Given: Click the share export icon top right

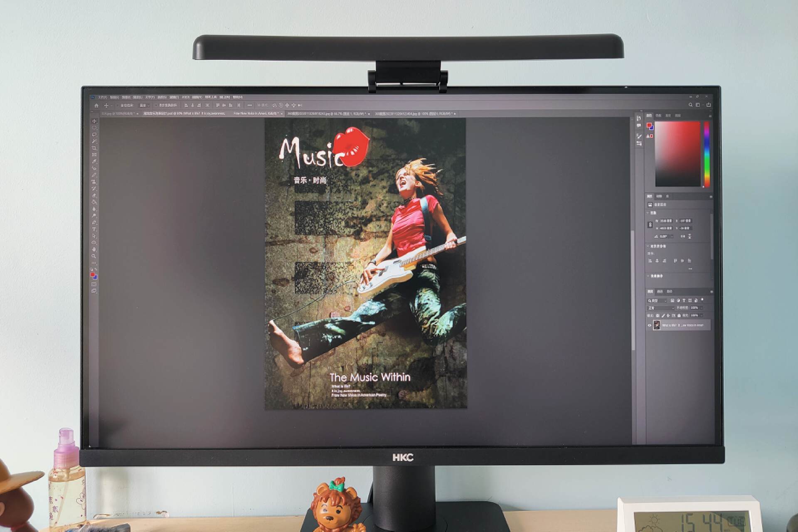Looking at the screenshot, I should pos(709,105).
